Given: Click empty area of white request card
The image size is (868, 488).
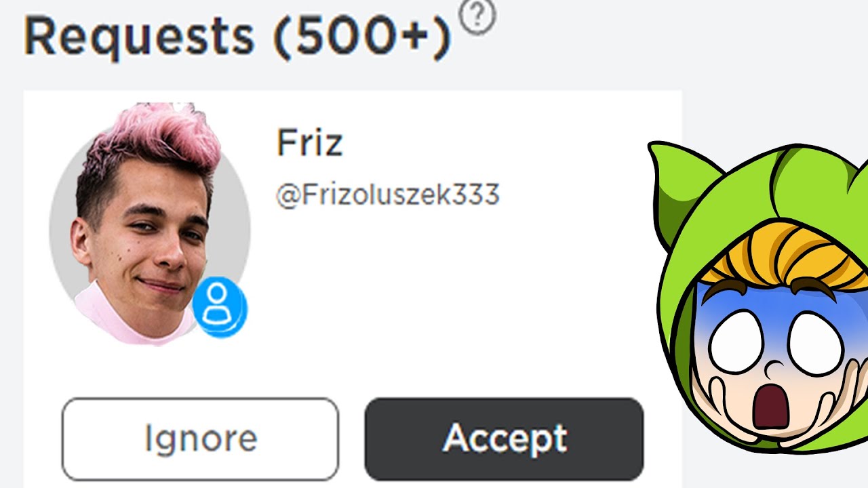Looking at the screenshot, I should (x=475, y=298).
